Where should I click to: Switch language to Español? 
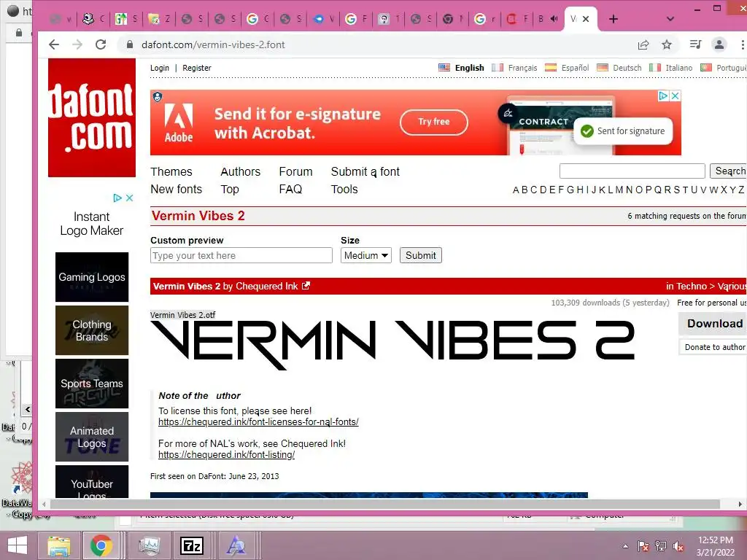point(575,68)
